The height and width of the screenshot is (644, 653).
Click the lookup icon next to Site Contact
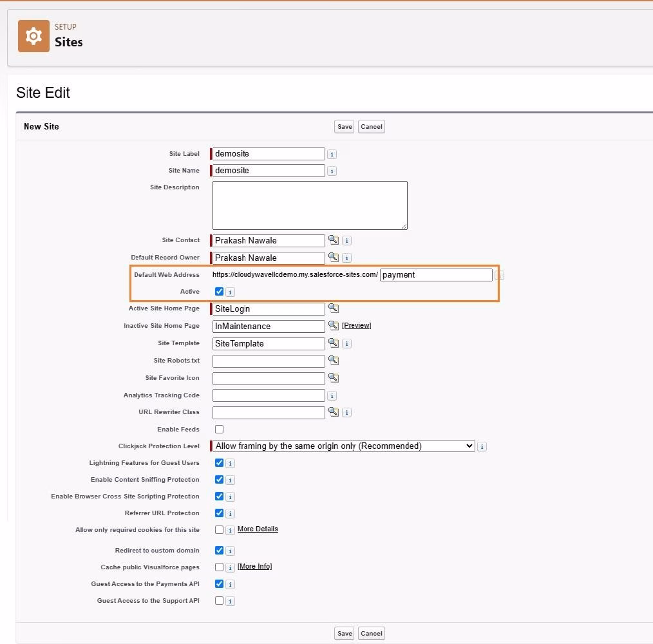333,240
